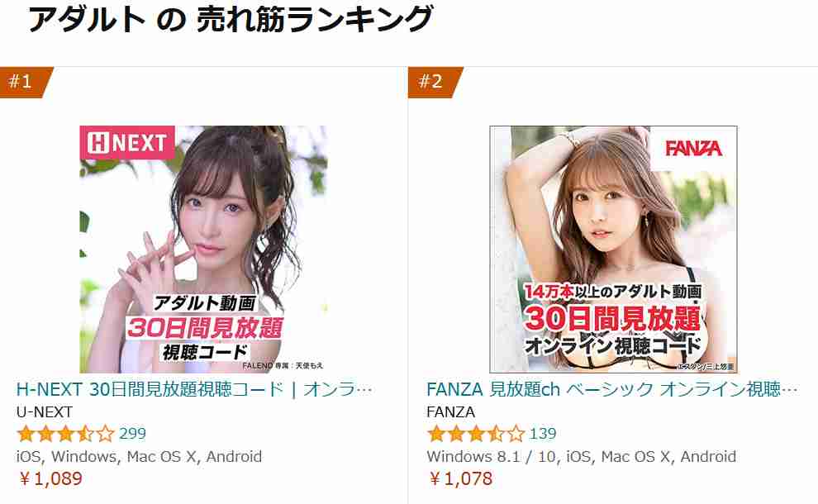The width and height of the screenshot is (818, 504).
Task: Open FANZA 見放題ch ベーシック title link
Action: coord(612,389)
